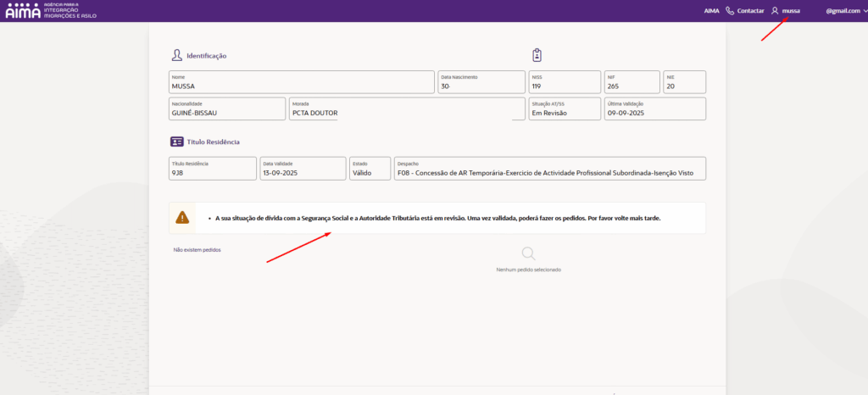Click the Nome field containing MUSSA

[x=301, y=82]
